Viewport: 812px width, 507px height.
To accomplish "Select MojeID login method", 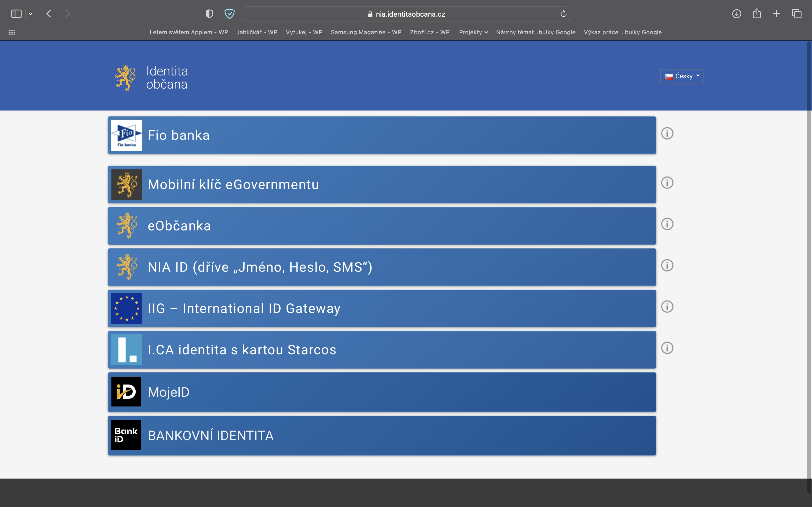I will click(x=382, y=392).
